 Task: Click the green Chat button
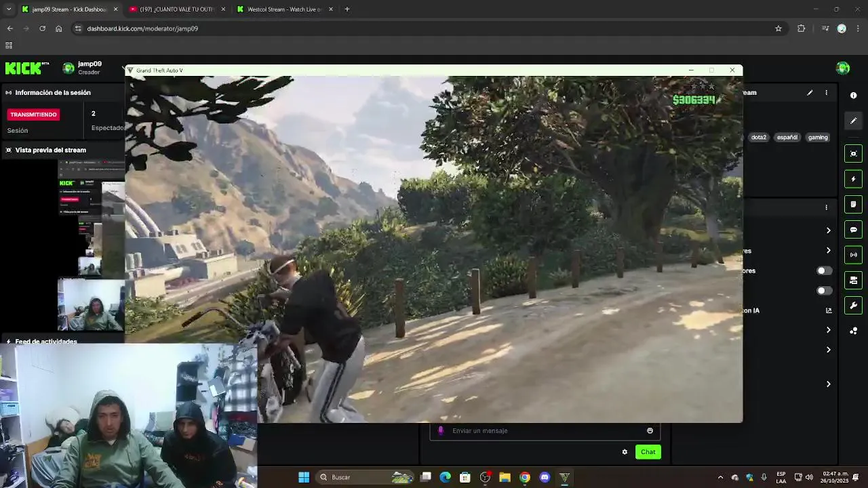648,452
